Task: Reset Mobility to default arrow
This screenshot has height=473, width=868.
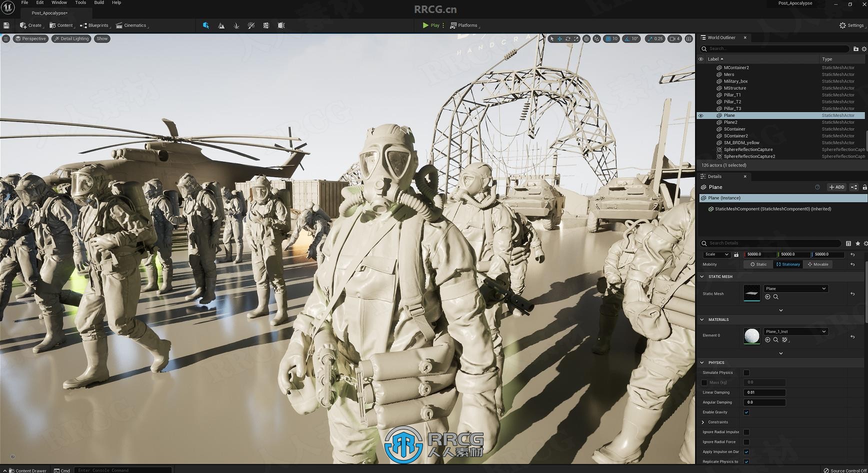Action: (852, 264)
